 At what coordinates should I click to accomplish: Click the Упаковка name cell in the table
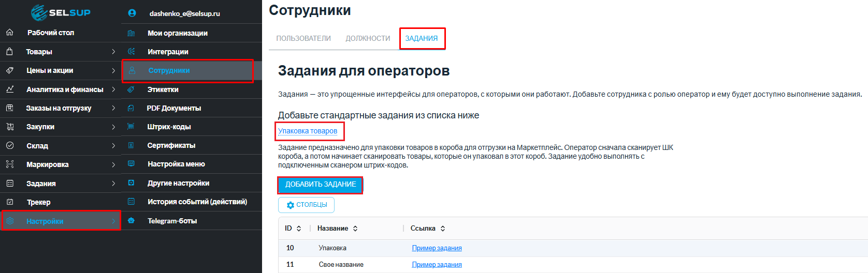(332, 248)
